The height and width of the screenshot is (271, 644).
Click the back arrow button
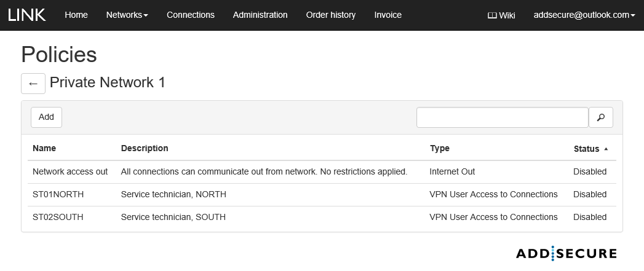33,84
